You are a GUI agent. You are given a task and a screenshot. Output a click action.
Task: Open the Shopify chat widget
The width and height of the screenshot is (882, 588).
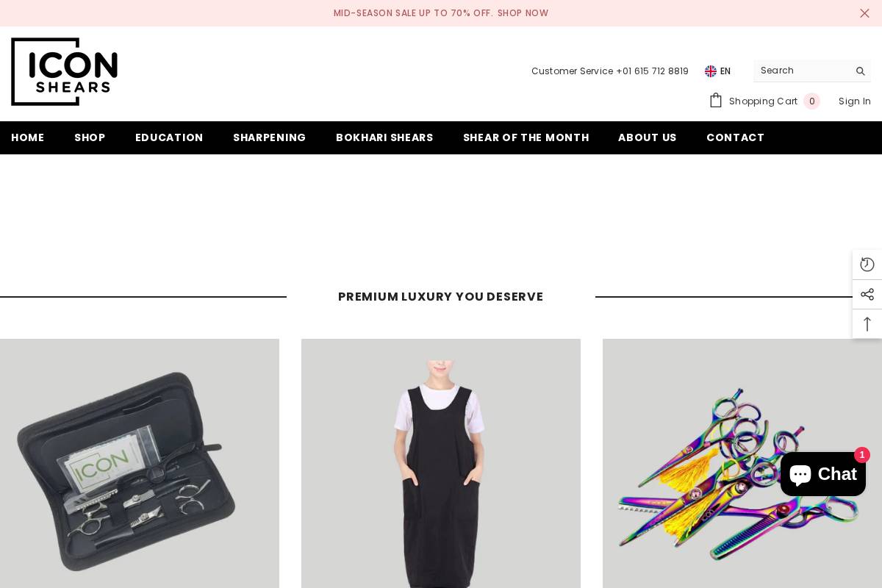(822, 474)
